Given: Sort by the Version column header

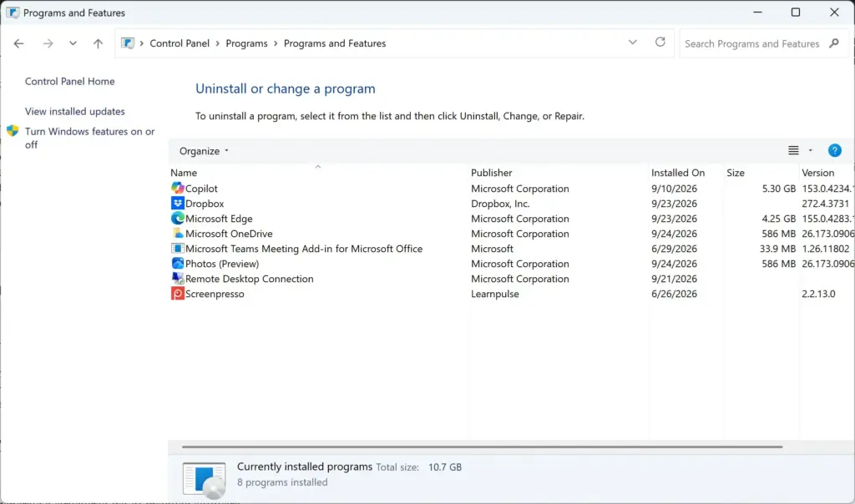Looking at the screenshot, I should pyautogui.click(x=817, y=173).
